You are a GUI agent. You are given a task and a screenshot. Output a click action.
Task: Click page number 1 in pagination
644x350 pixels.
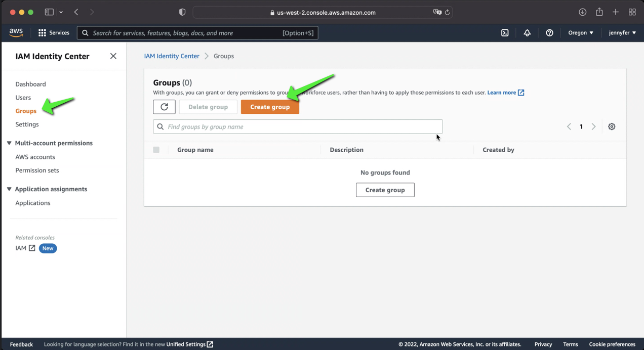(x=581, y=126)
